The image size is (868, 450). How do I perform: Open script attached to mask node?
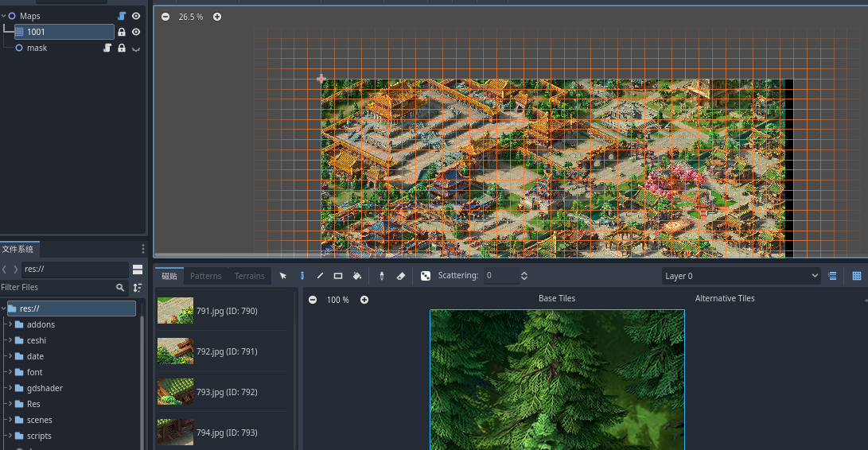point(107,48)
